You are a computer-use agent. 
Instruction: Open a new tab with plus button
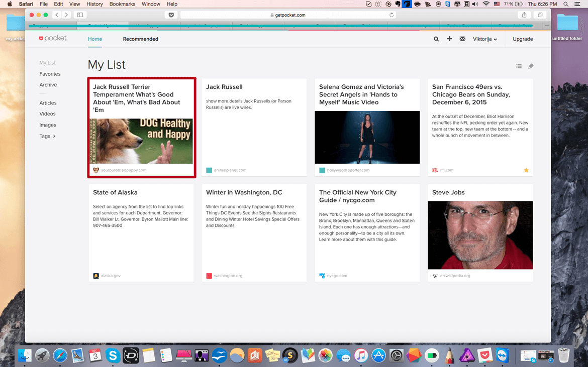[x=547, y=26]
